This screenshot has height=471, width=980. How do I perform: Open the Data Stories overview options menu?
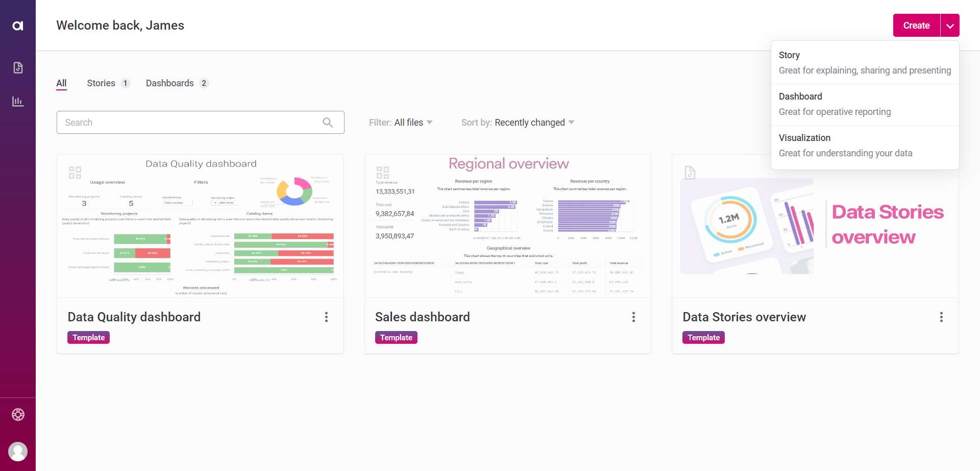(942, 317)
